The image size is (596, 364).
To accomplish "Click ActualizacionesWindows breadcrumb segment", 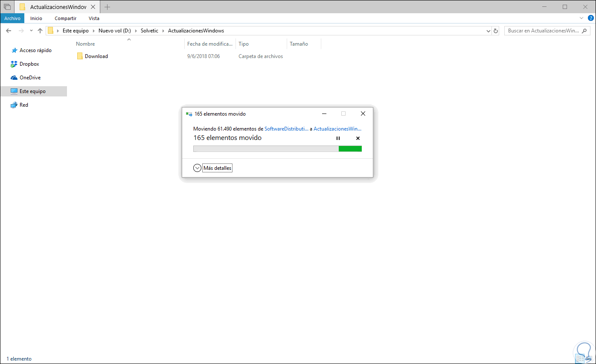I will pyautogui.click(x=196, y=31).
